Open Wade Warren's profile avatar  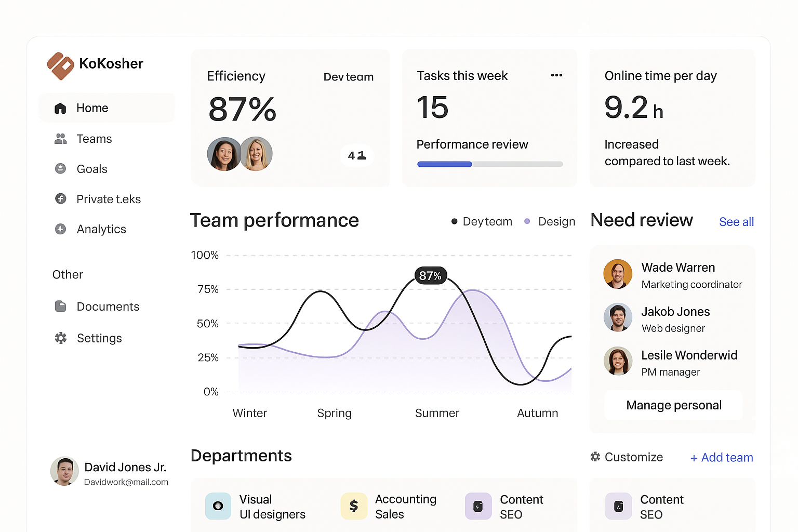click(618, 274)
